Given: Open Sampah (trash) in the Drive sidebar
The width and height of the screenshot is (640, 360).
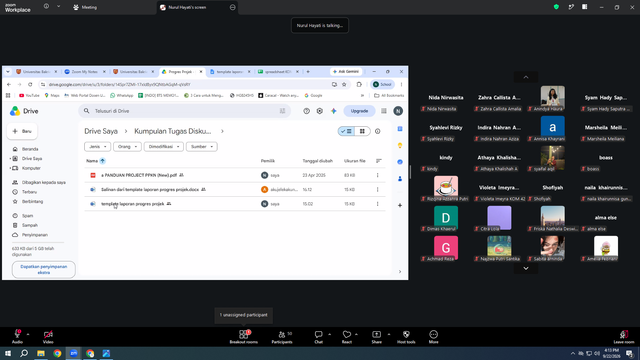Looking at the screenshot, I should pos(30,225).
